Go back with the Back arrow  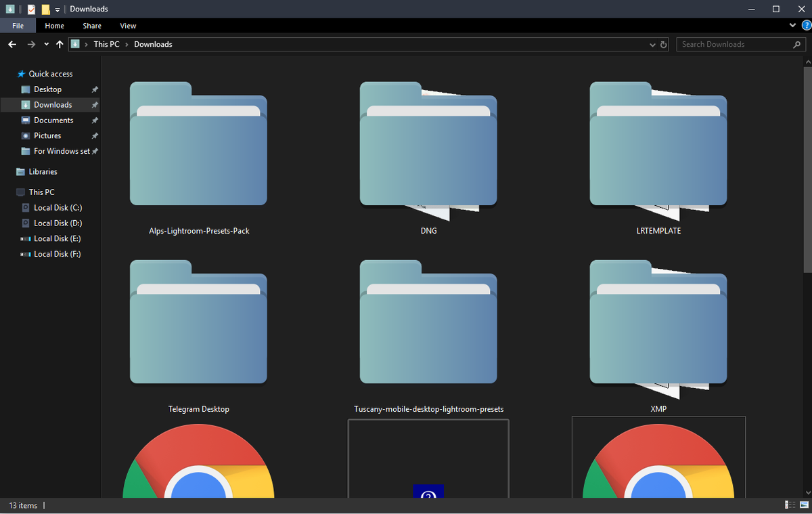(12, 44)
